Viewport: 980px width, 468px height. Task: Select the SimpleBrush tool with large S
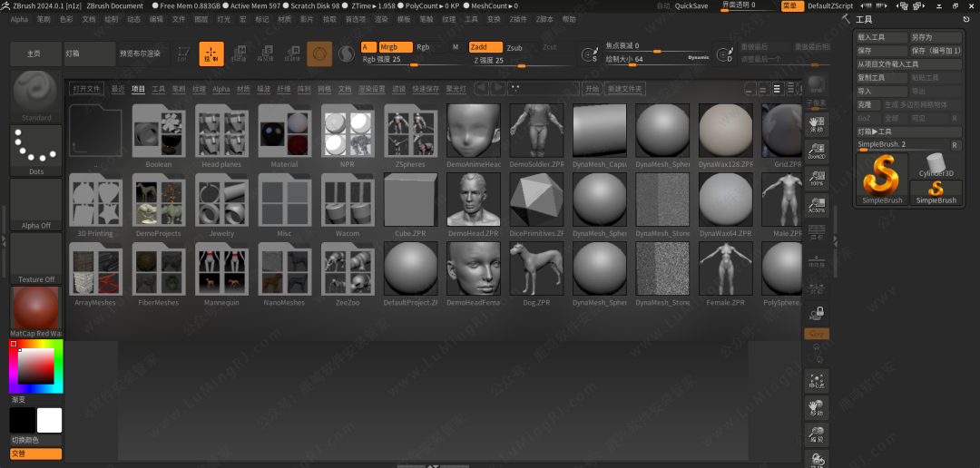click(882, 178)
